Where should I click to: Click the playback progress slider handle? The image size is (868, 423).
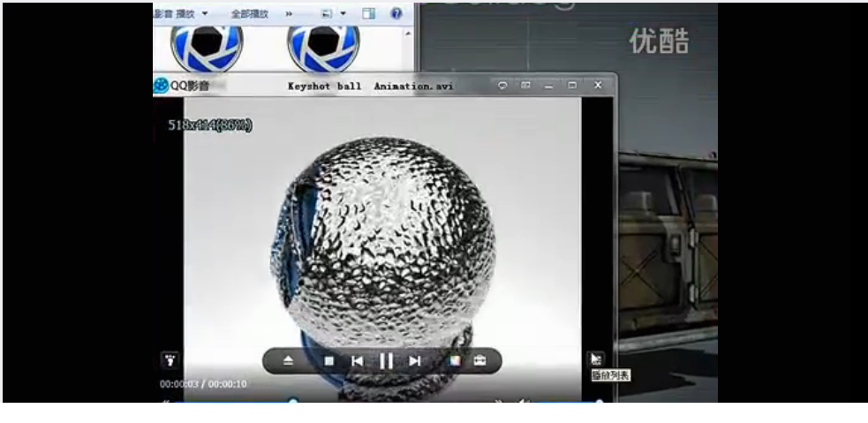[x=293, y=400]
